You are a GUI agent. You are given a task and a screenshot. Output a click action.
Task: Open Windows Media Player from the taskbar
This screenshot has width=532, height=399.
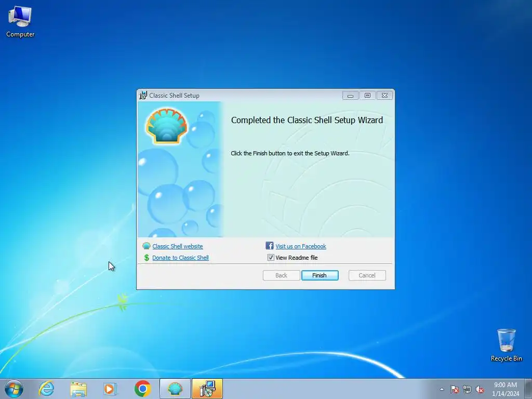point(110,389)
